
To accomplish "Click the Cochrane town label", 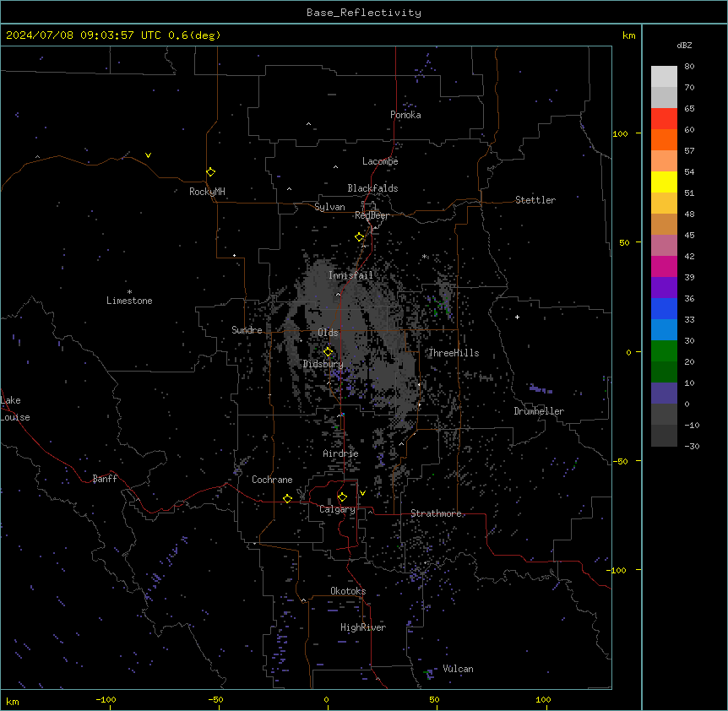I will tap(272, 480).
